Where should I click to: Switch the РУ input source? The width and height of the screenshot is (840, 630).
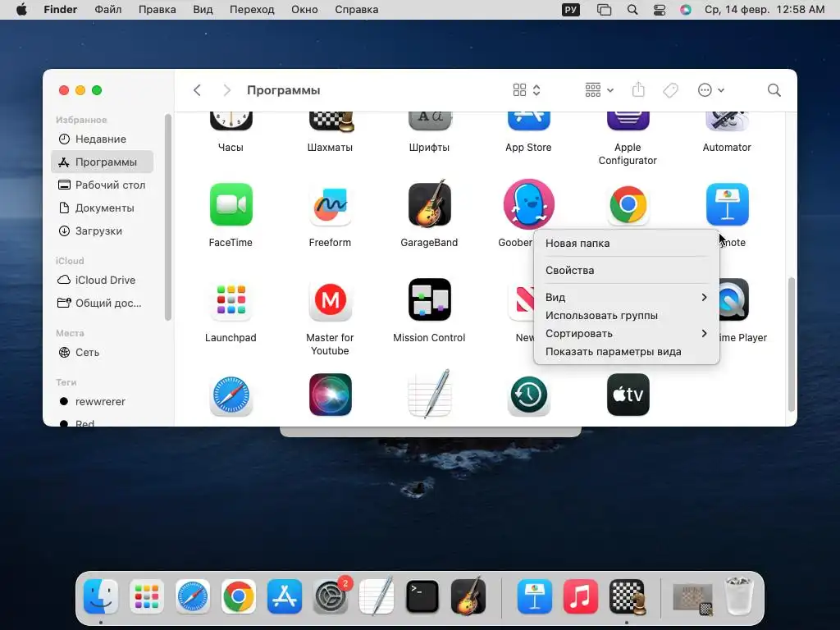pos(571,10)
